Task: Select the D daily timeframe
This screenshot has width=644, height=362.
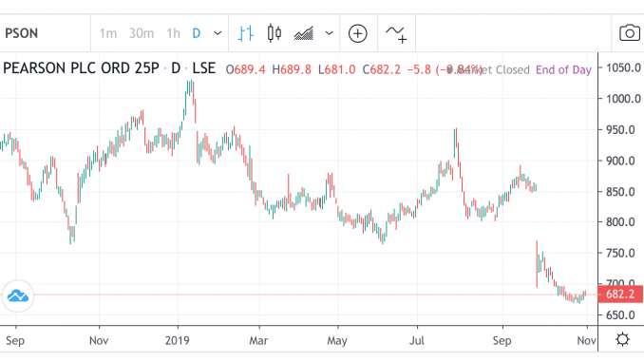Action: pos(197,33)
